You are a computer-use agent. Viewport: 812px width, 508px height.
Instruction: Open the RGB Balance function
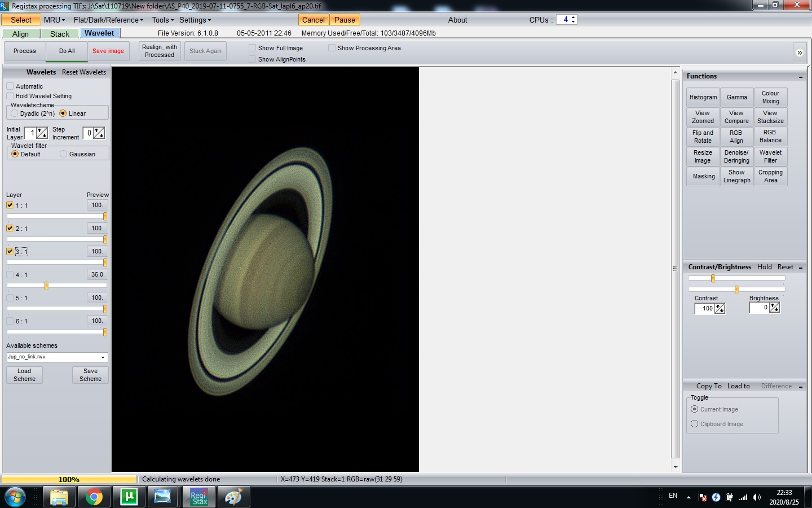770,137
